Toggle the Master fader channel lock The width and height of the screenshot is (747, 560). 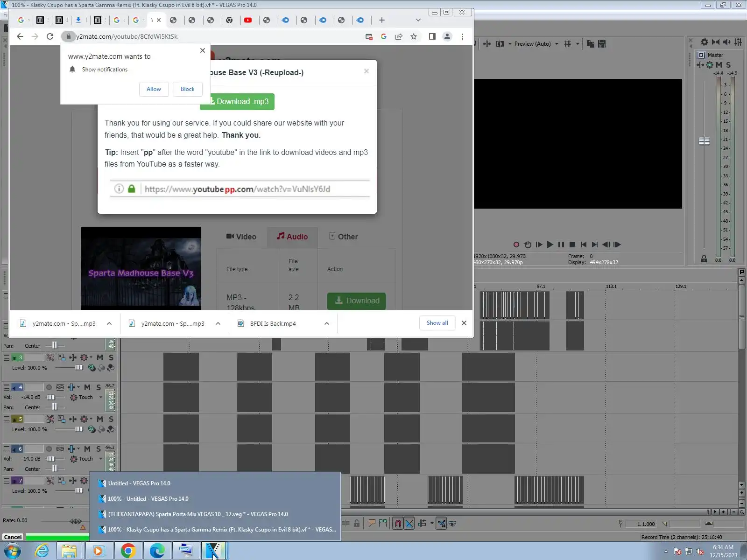[704, 259]
